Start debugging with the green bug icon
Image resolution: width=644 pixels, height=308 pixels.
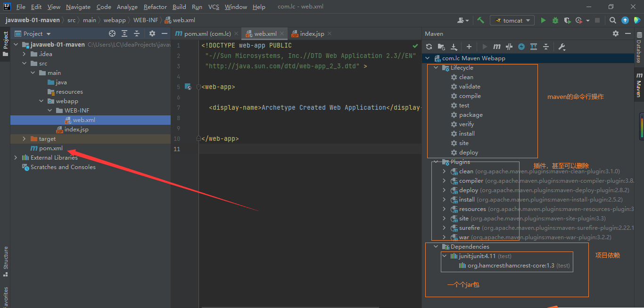click(x=555, y=20)
